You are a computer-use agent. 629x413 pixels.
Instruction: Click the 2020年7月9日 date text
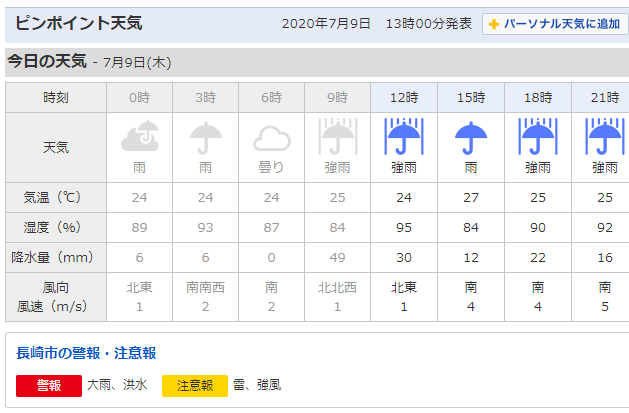(326, 24)
